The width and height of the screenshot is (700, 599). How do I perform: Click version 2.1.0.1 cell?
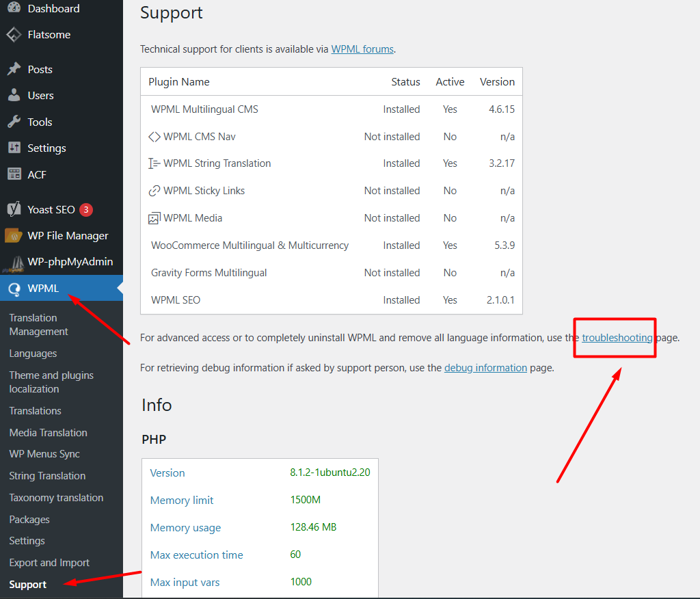500,300
